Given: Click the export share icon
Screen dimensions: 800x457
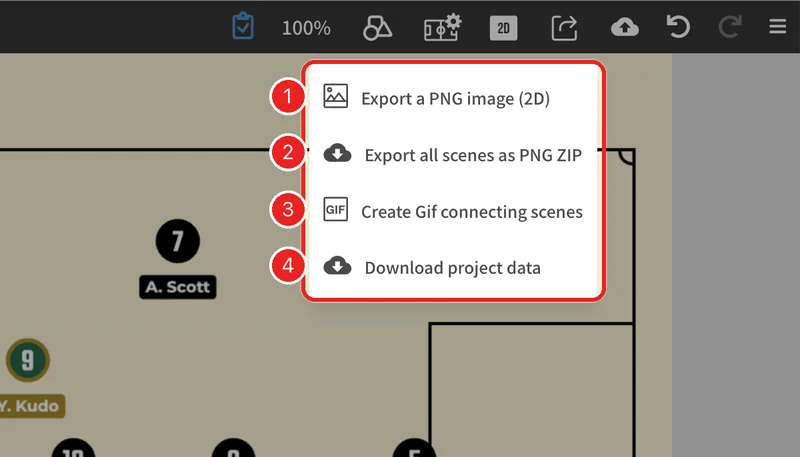Looking at the screenshot, I should pyautogui.click(x=564, y=28).
